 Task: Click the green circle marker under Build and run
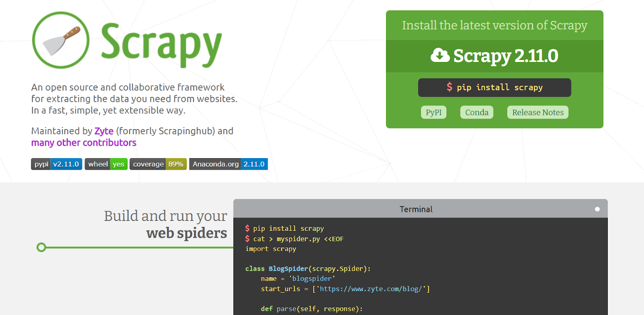pos(41,247)
